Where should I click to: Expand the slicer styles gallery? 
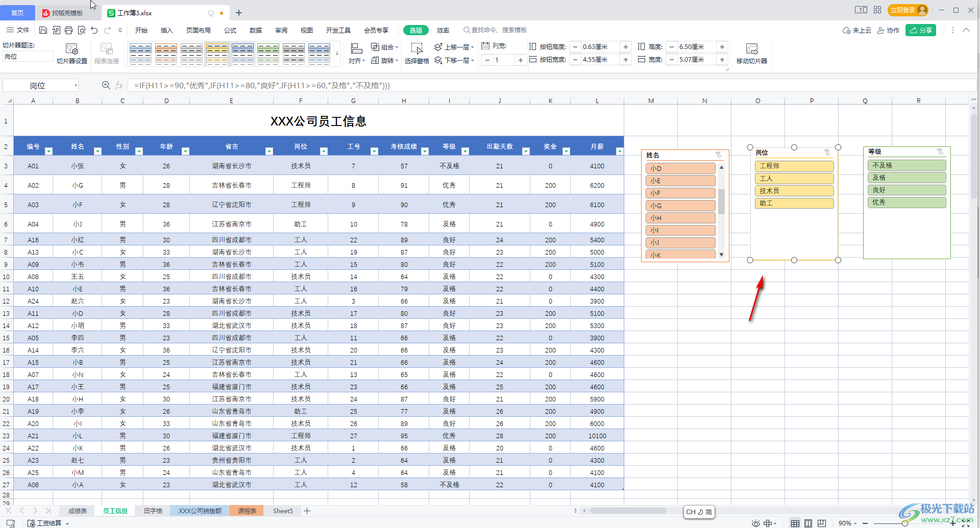(x=337, y=54)
